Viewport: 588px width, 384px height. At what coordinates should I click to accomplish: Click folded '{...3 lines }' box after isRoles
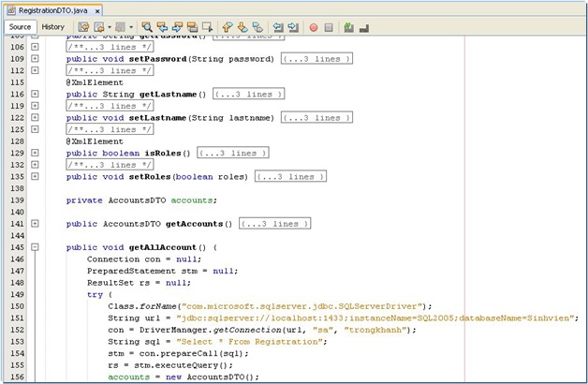pos(233,153)
